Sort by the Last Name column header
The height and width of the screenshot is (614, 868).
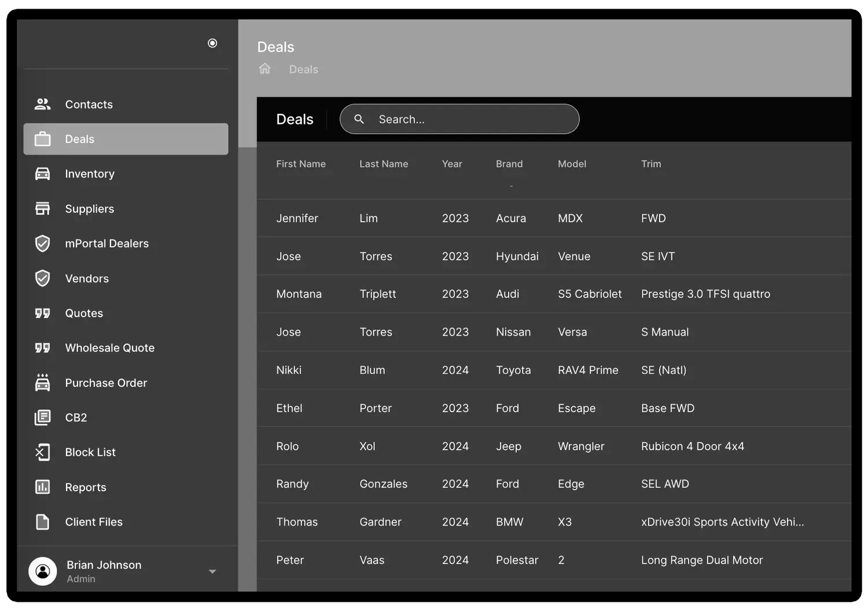click(384, 164)
